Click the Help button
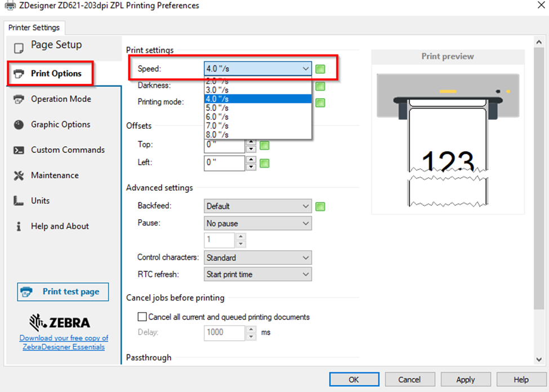This screenshot has height=392, width=549. click(x=521, y=380)
